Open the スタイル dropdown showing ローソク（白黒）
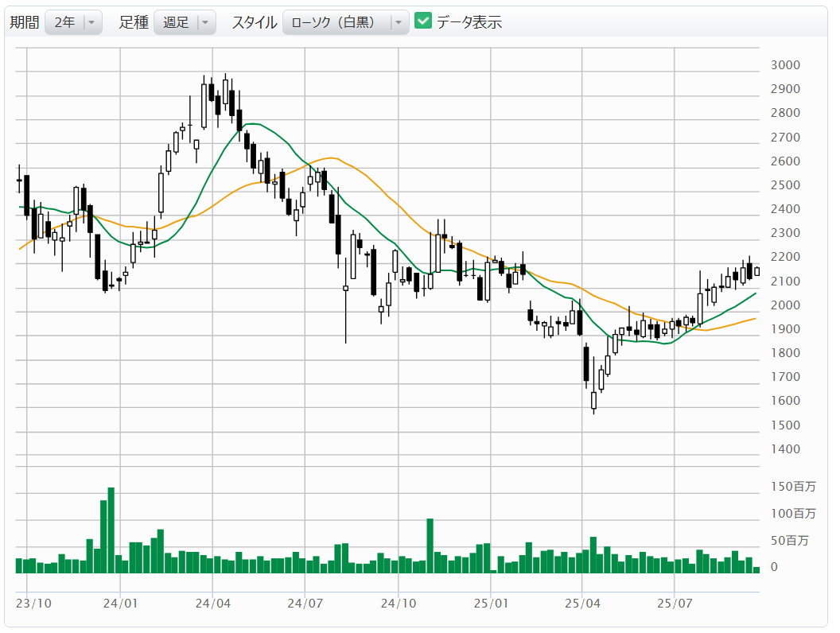Screen dimensions: 840x633 tap(336, 22)
